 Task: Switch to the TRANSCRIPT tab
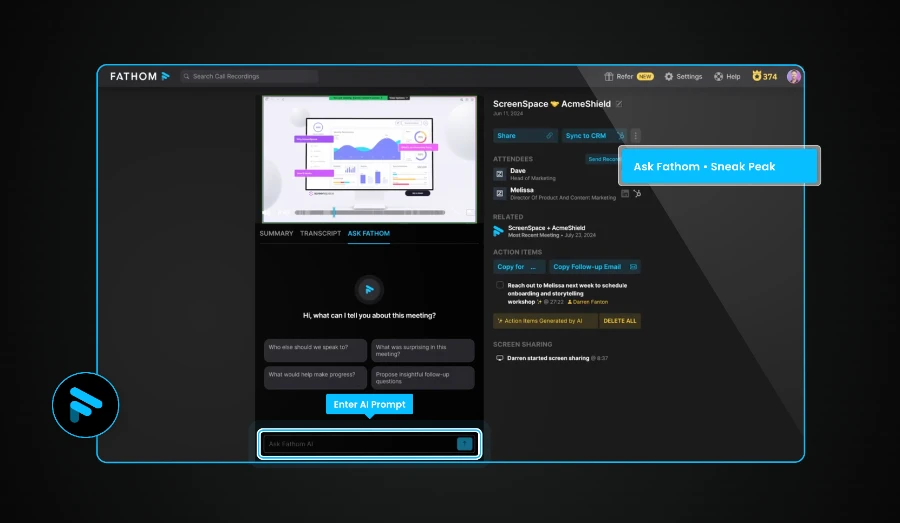coord(320,234)
